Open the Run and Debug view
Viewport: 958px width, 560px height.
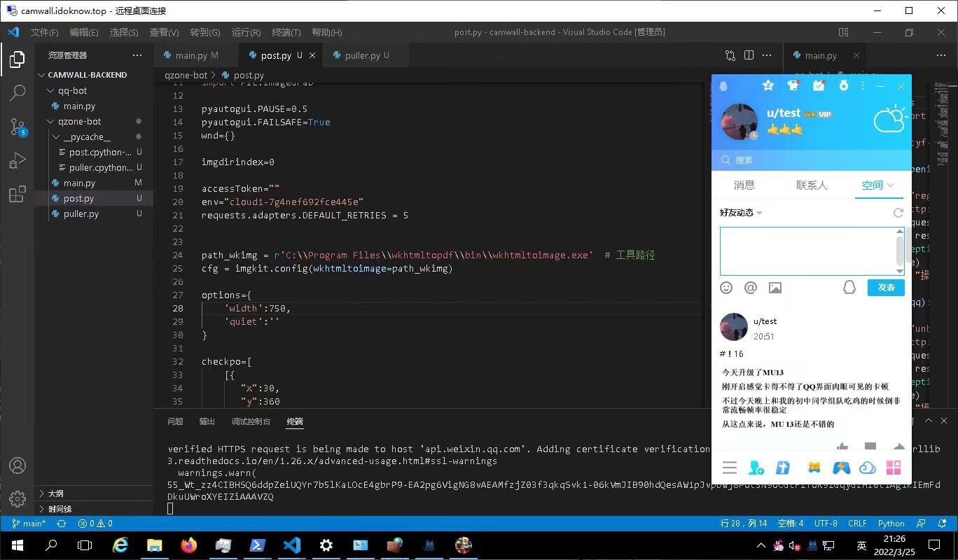pyautogui.click(x=18, y=161)
